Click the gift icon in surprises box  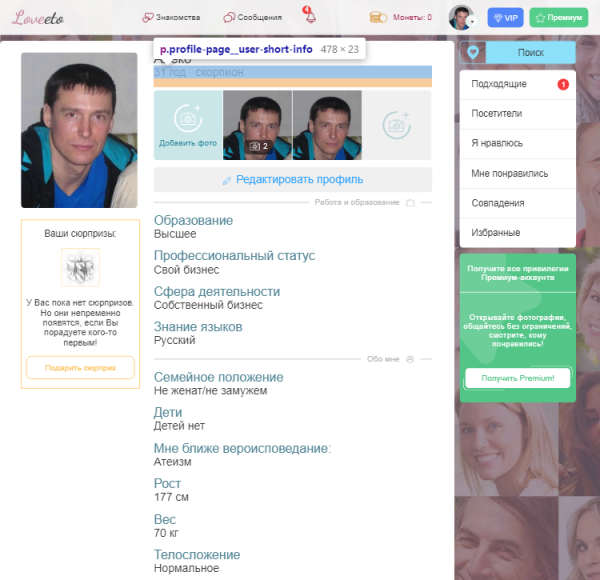tap(80, 268)
